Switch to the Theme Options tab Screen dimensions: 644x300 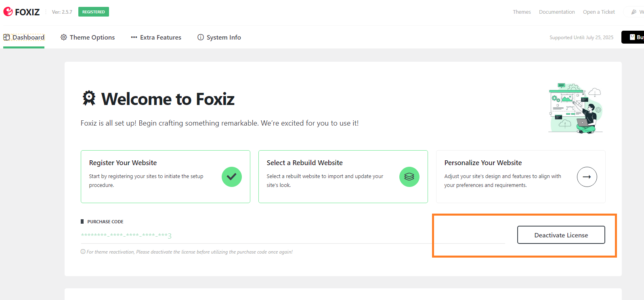pos(88,37)
